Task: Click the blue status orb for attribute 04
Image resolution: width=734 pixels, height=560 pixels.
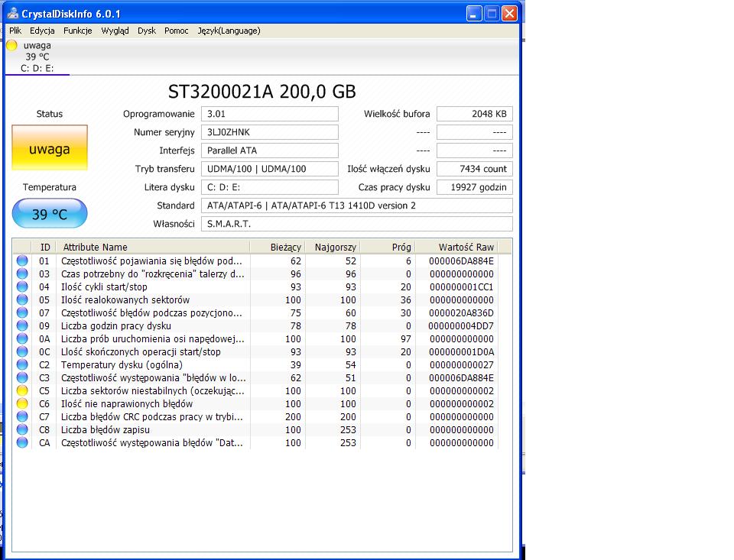Action: point(22,286)
